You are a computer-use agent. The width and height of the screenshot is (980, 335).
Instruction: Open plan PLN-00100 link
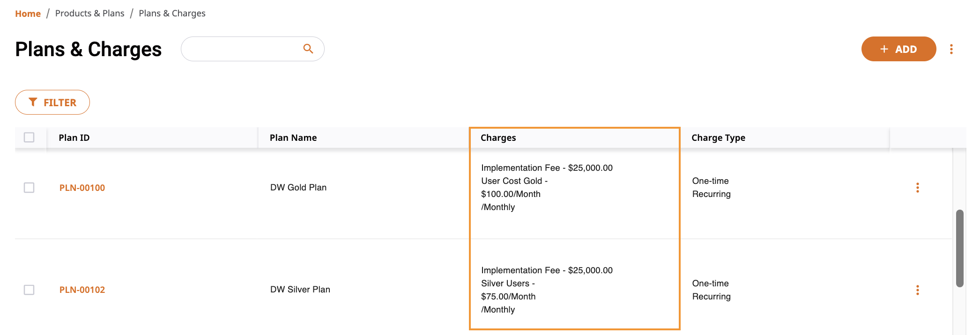click(x=82, y=188)
